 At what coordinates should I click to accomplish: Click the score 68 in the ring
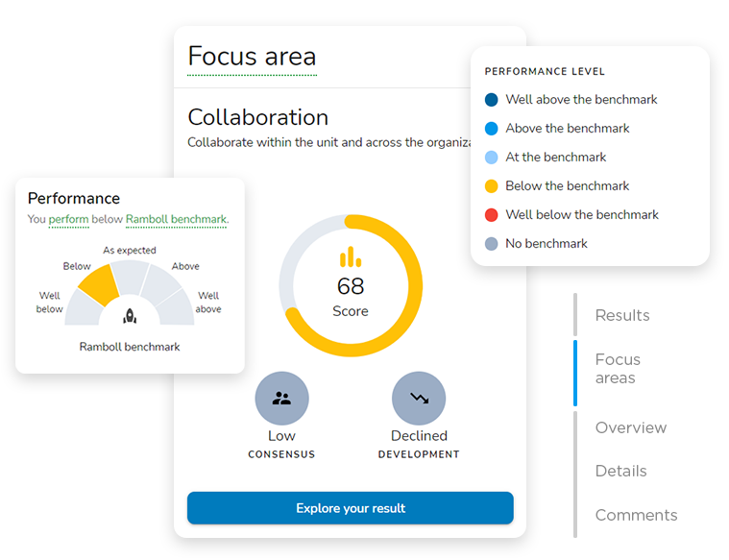[x=351, y=286]
